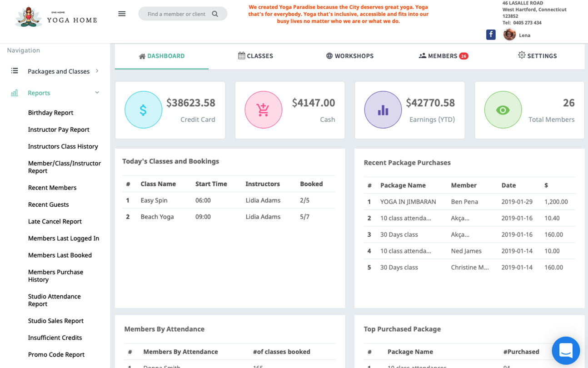
Task: Click the Total Members eye icon
Action: [503, 110]
